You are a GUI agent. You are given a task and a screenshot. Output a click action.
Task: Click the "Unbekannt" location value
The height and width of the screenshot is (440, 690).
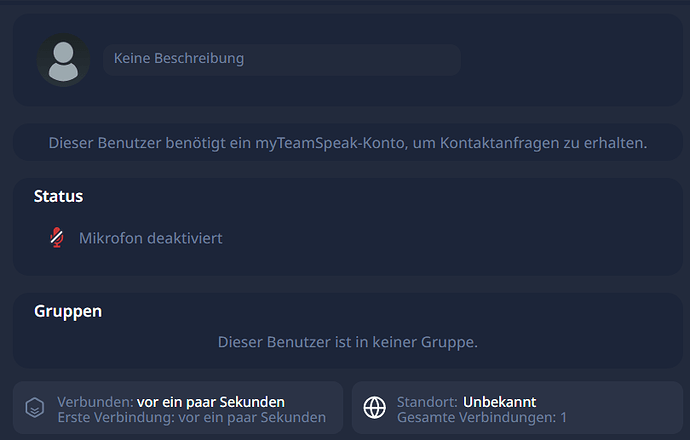[x=499, y=402]
